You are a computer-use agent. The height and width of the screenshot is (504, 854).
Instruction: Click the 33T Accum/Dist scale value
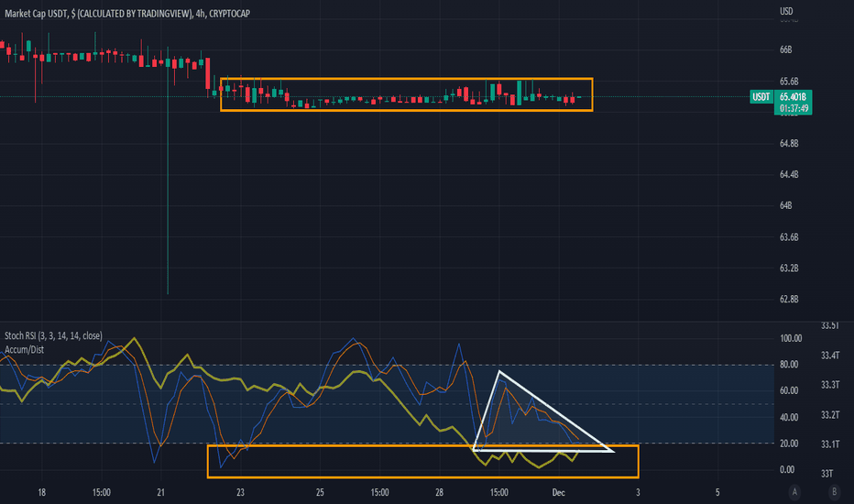827,474
